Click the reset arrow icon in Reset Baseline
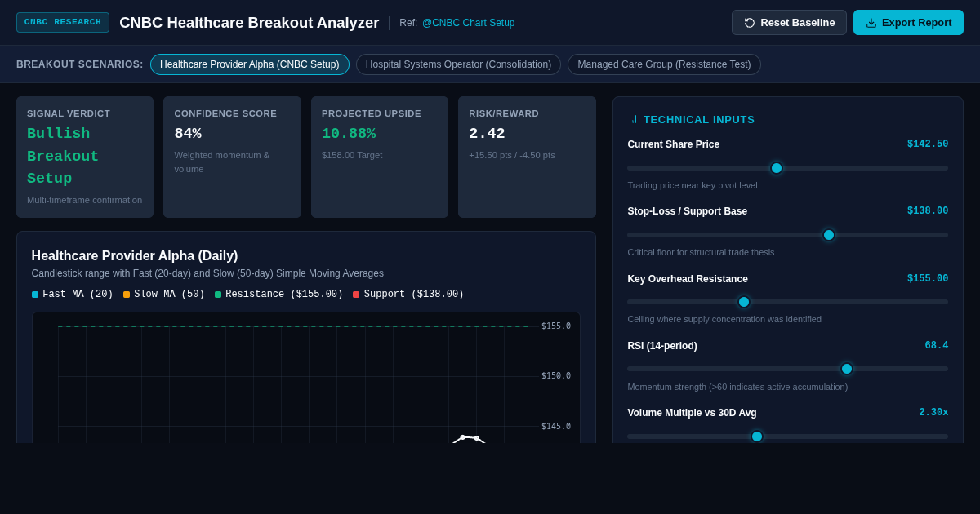 point(750,23)
